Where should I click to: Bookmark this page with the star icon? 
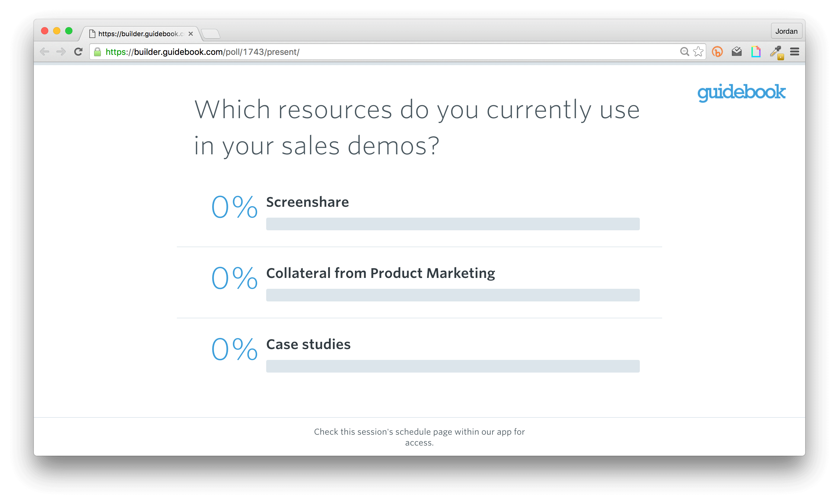699,52
